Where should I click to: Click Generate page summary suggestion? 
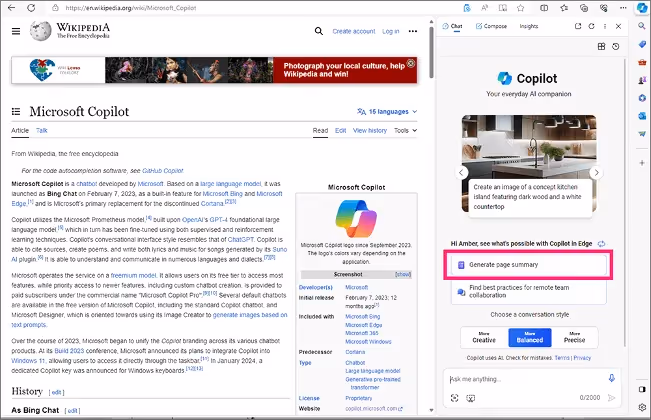pyautogui.click(x=529, y=265)
